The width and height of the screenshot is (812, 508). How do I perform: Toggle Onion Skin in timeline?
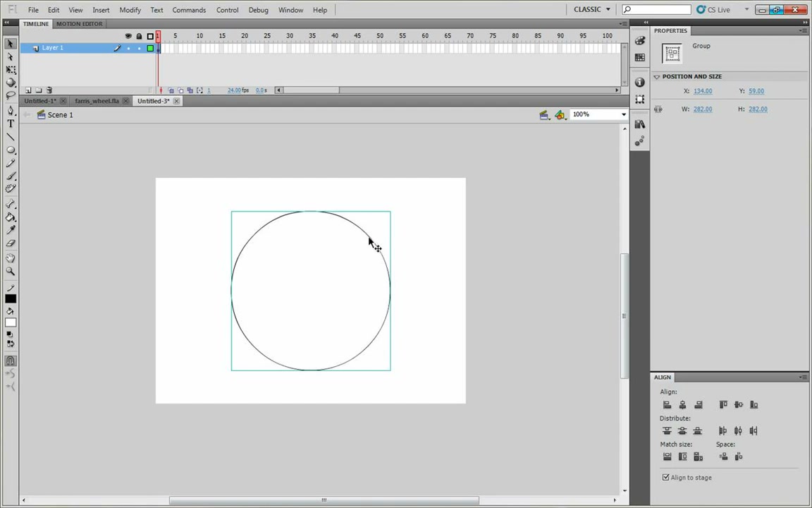(x=171, y=90)
